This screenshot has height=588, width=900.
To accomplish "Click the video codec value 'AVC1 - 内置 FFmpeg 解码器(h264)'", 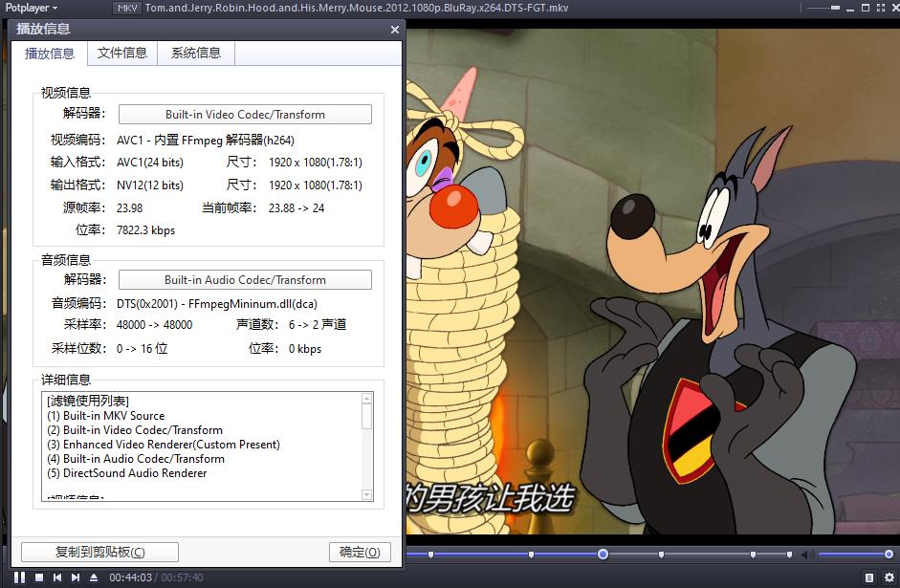I will [x=206, y=140].
